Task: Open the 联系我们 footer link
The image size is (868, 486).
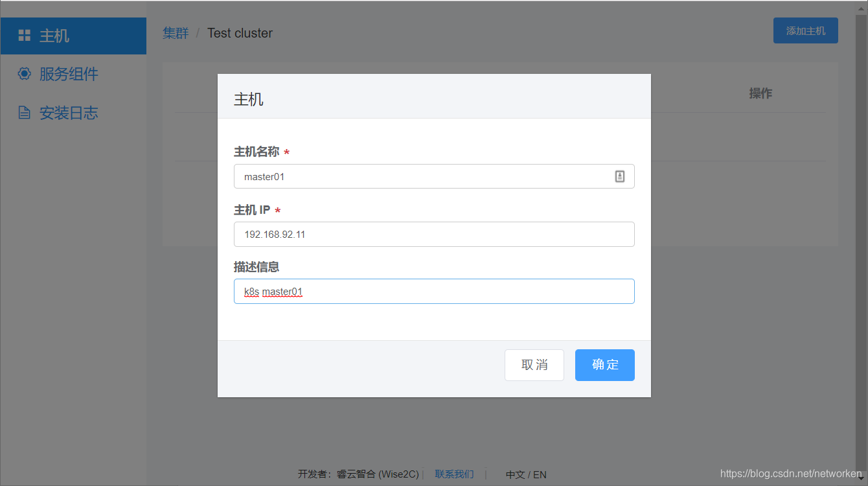Action: click(x=454, y=474)
